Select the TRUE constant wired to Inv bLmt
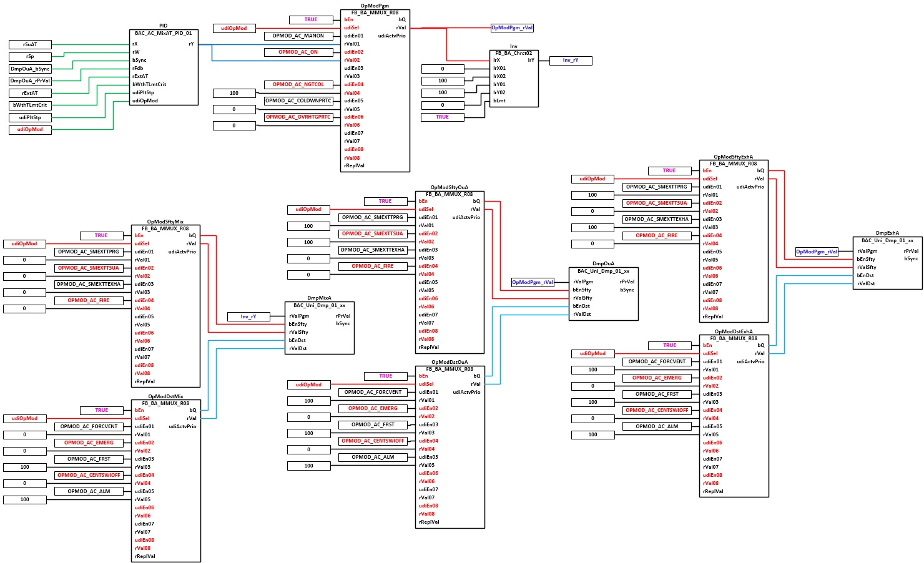 point(443,117)
